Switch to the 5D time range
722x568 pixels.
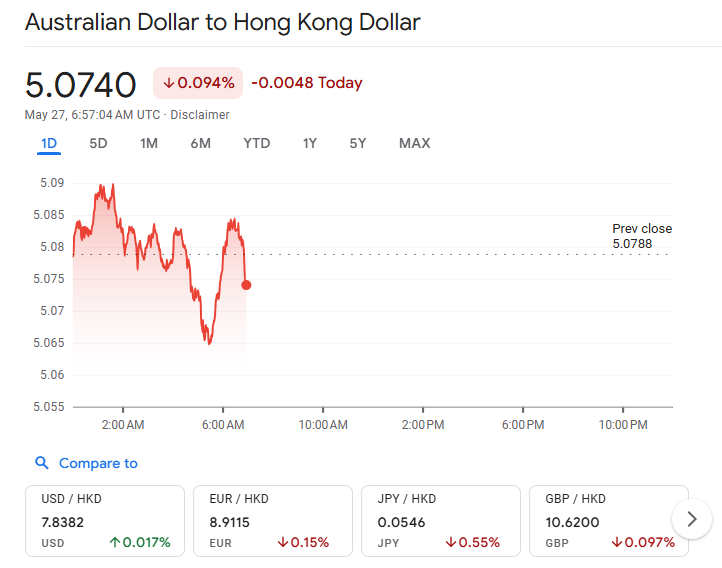point(98,143)
